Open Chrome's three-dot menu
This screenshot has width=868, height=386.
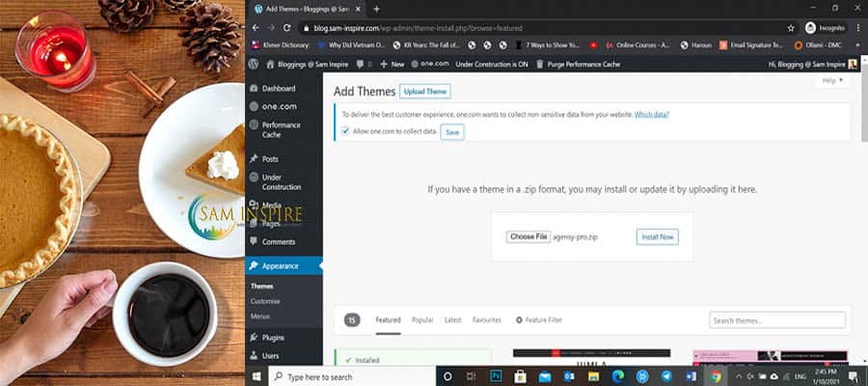(x=857, y=28)
